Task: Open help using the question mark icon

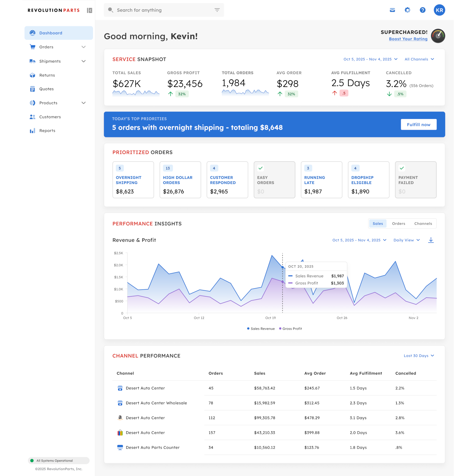Action: coord(422,10)
